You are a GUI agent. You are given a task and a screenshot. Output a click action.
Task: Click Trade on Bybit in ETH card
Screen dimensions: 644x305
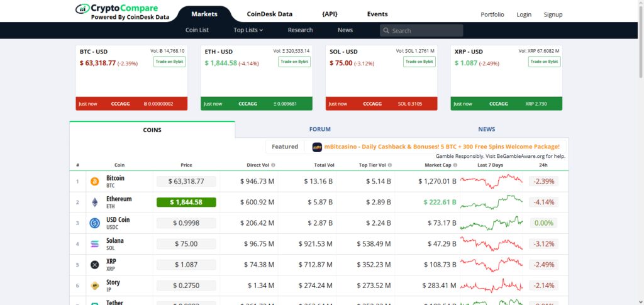pos(294,62)
